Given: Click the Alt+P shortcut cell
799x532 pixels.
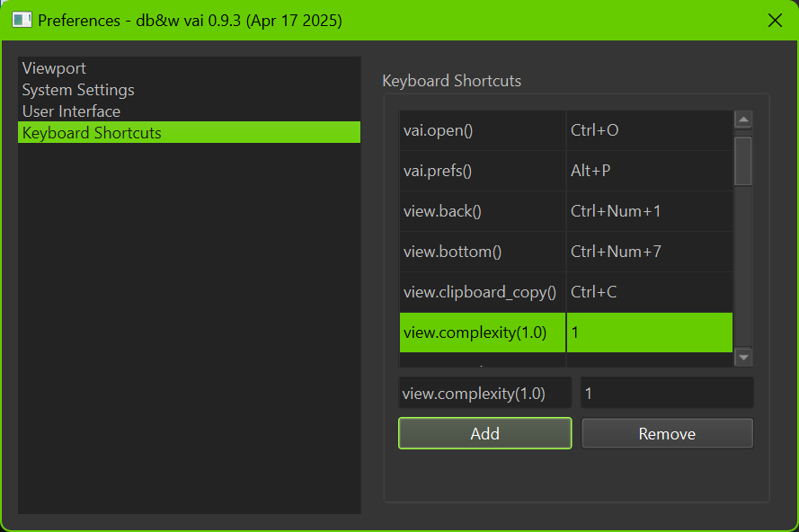Looking at the screenshot, I should pos(650,171).
